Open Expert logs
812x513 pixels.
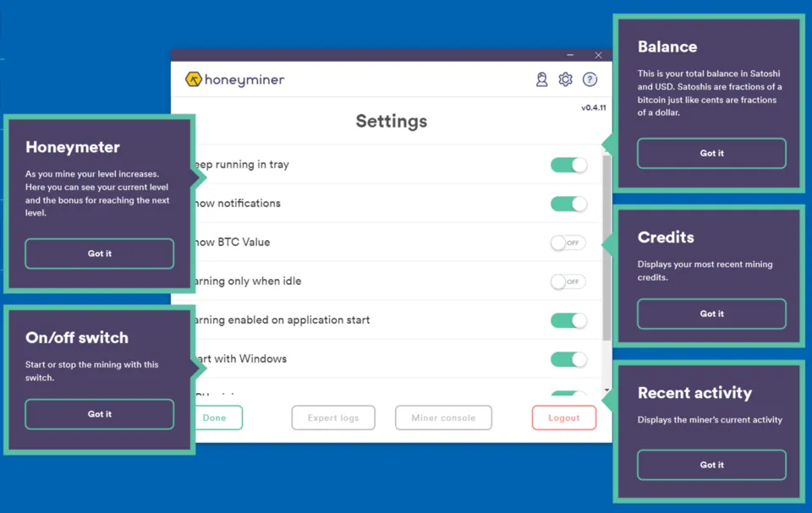333,417
